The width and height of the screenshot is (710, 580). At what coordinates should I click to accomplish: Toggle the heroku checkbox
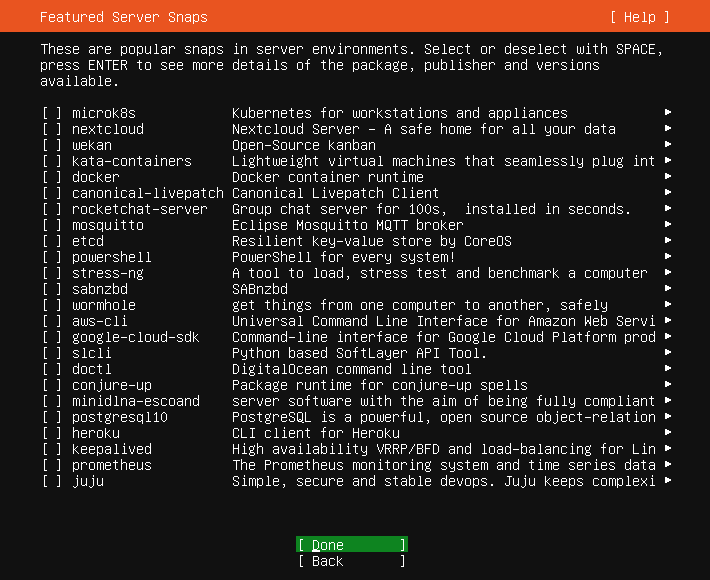click(52, 433)
